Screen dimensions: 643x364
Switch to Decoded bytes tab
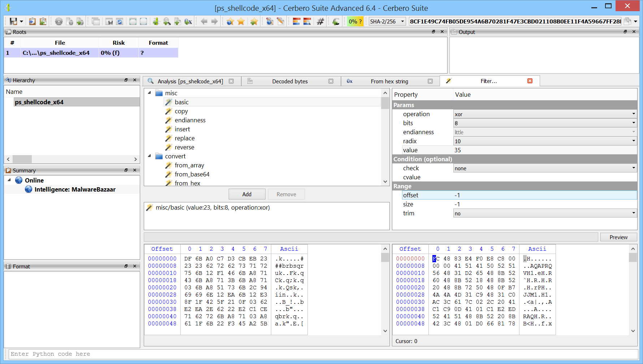point(290,81)
